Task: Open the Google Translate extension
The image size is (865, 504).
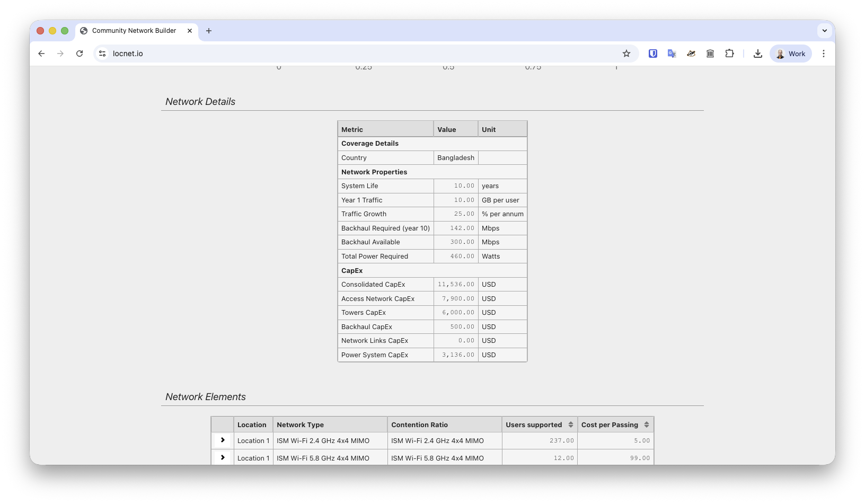Action: coord(672,54)
